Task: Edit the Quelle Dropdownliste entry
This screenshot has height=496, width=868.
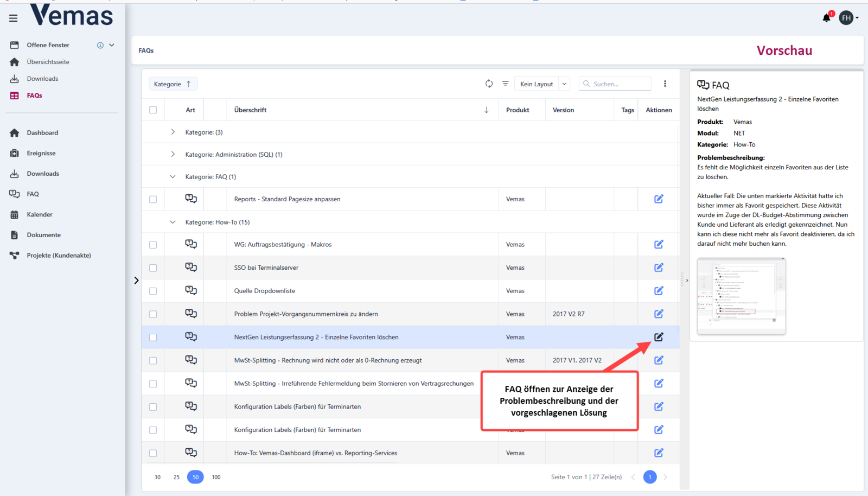Action: point(659,291)
